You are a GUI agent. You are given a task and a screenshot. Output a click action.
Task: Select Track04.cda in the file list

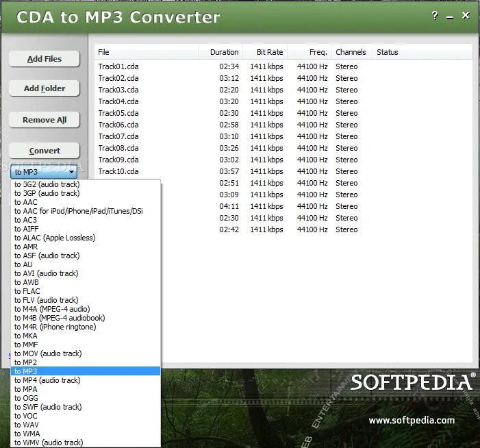click(118, 101)
